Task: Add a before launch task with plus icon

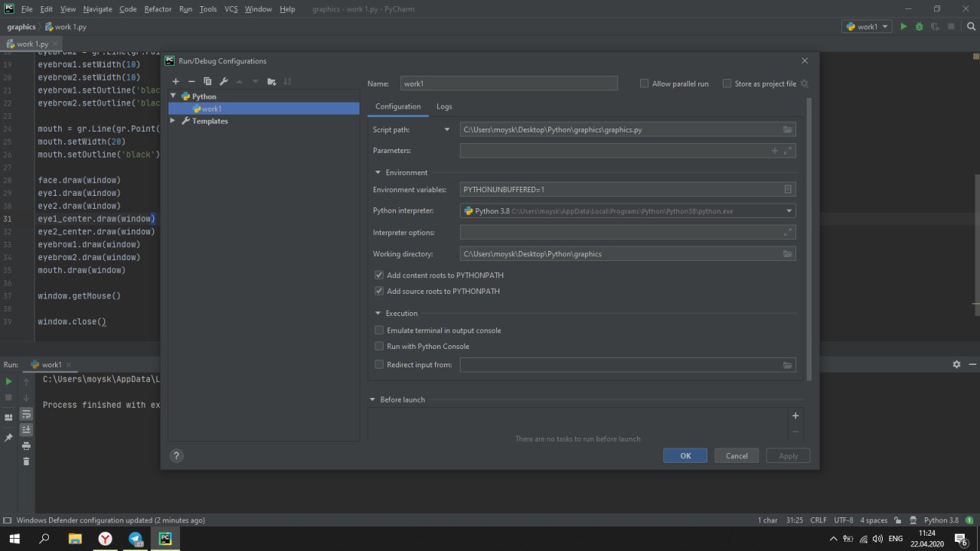Action: (x=795, y=416)
